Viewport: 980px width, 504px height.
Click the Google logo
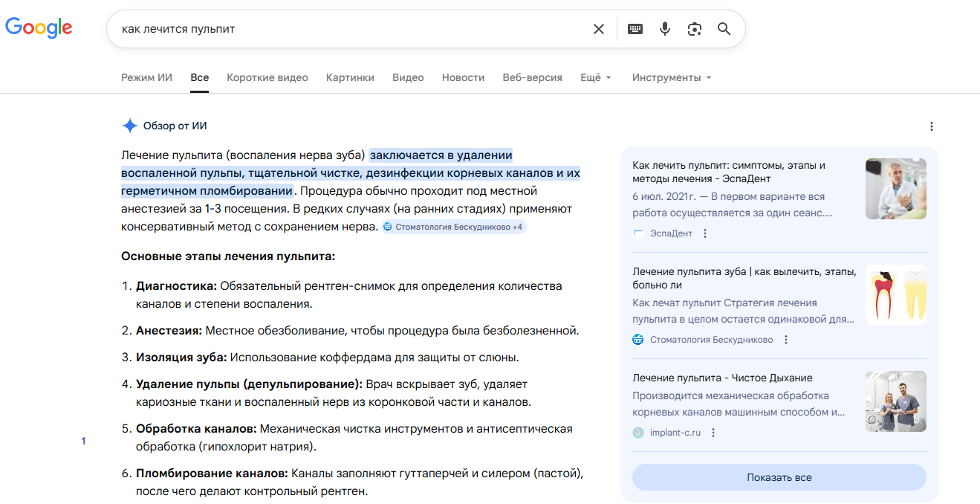tap(39, 28)
